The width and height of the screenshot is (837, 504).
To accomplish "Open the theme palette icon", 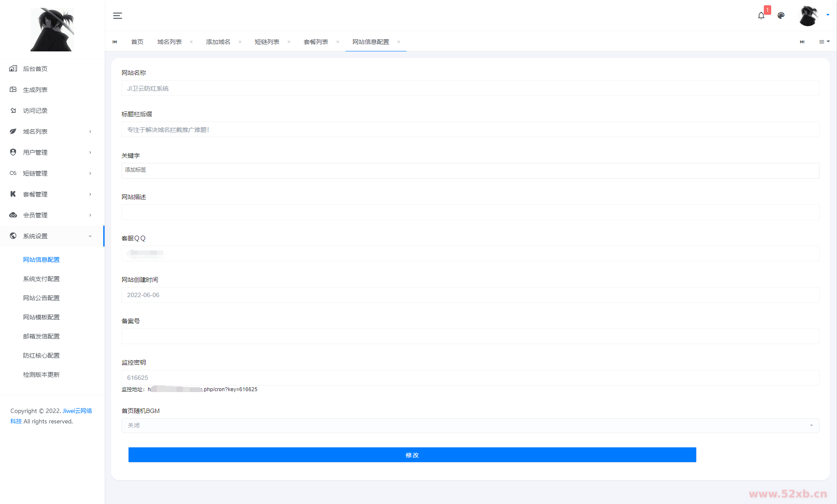I will (781, 16).
